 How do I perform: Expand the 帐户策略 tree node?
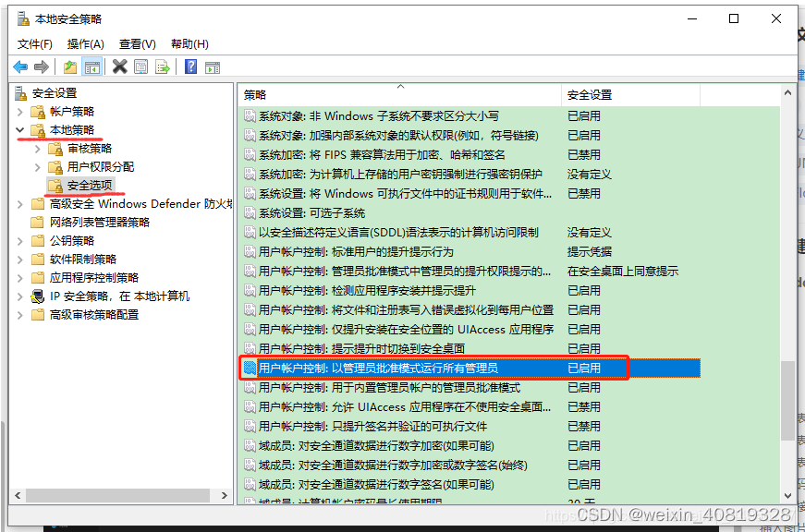point(20,112)
